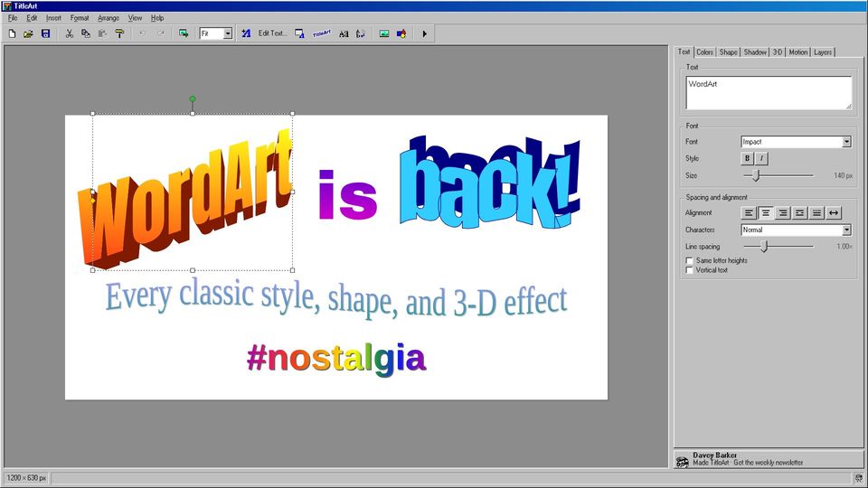This screenshot has height=488, width=868.
Task: Open the Help menu
Action: click(x=157, y=18)
